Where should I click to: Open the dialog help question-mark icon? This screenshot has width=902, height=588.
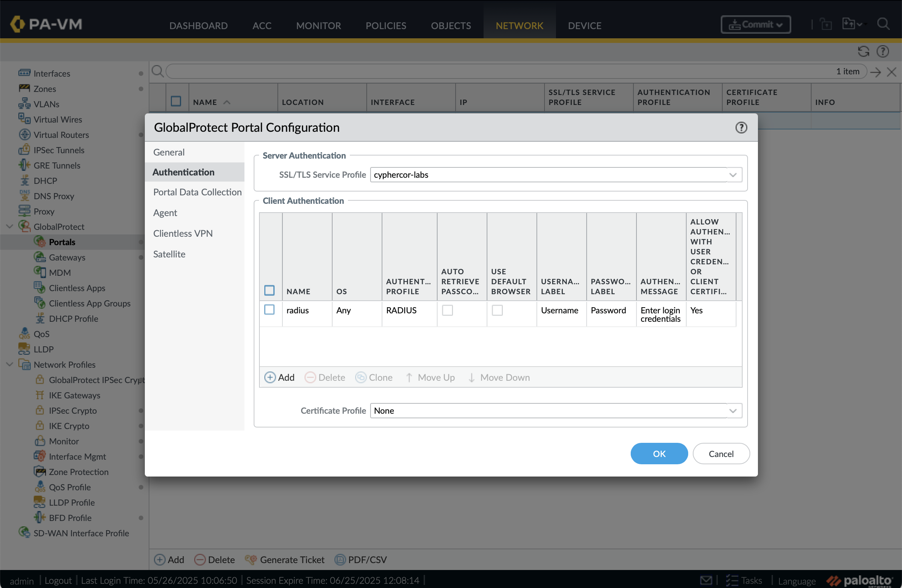(741, 128)
